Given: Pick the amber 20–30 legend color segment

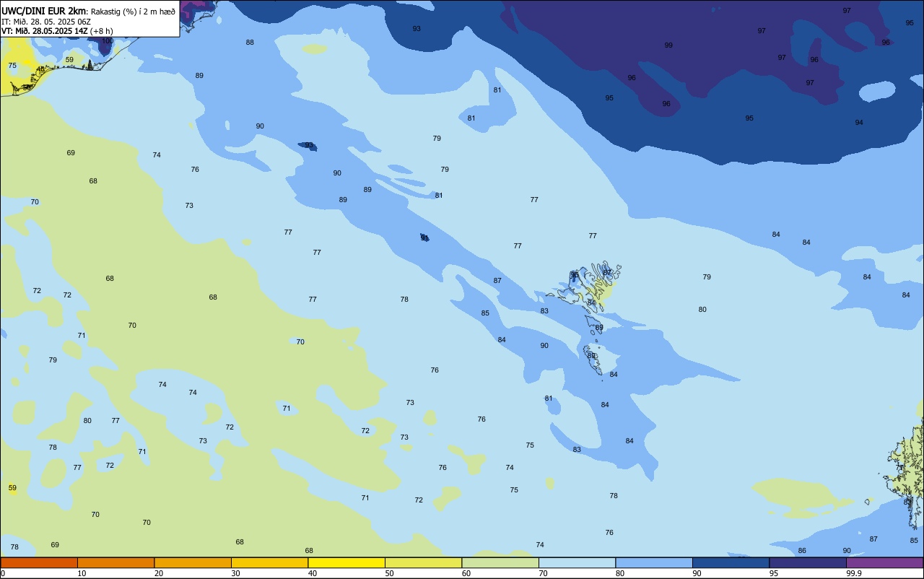Looking at the screenshot, I should (193, 562).
